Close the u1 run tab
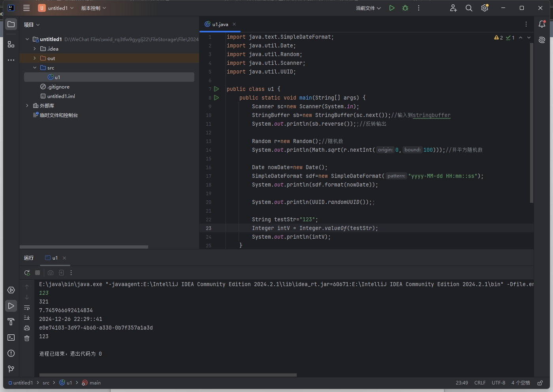This screenshot has width=553, height=392. coord(64,258)
